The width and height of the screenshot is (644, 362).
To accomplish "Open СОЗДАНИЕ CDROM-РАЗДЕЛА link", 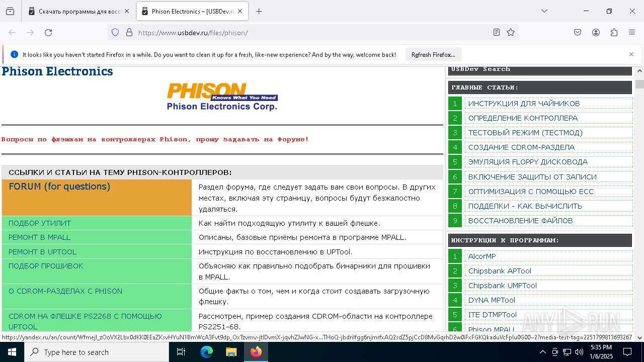I will tap(521, 147).
